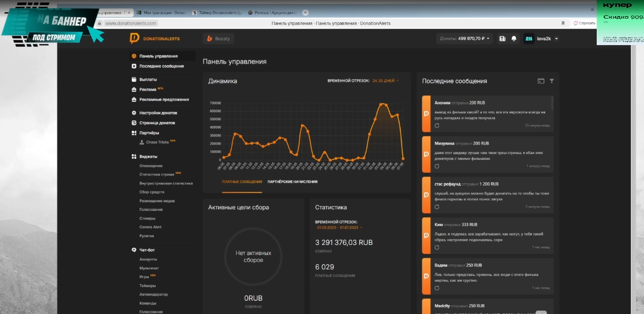Open 'Игры' under Чат-бот
The height and width of the screenshot is (314, 644).
pyautogui.click(x=144, y=277)
